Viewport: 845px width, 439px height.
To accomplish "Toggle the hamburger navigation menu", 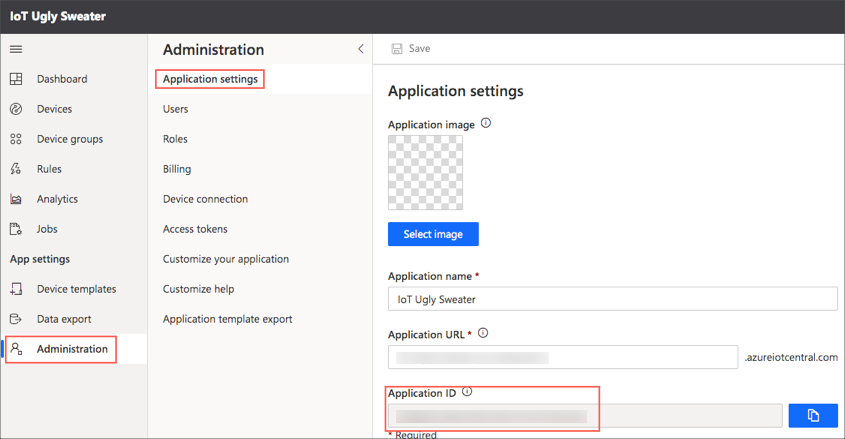I will (x=16, y=49).
